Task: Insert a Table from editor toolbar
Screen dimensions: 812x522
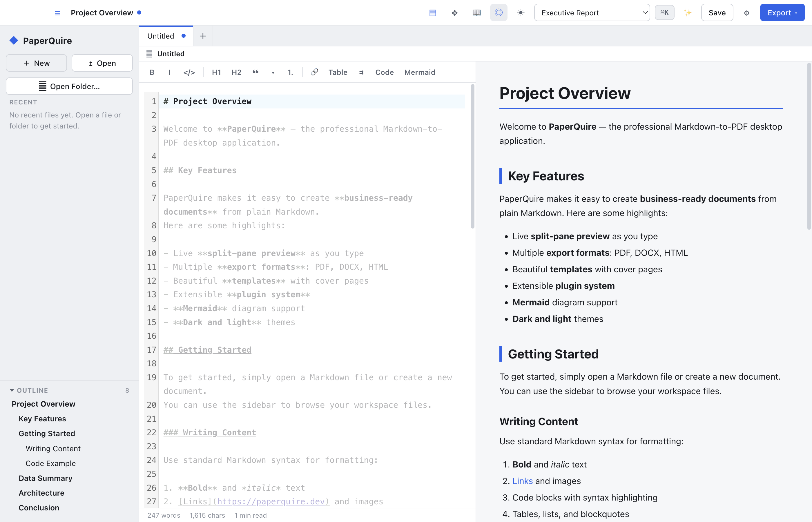Action: pyautogui.click(x=338, y=72)
